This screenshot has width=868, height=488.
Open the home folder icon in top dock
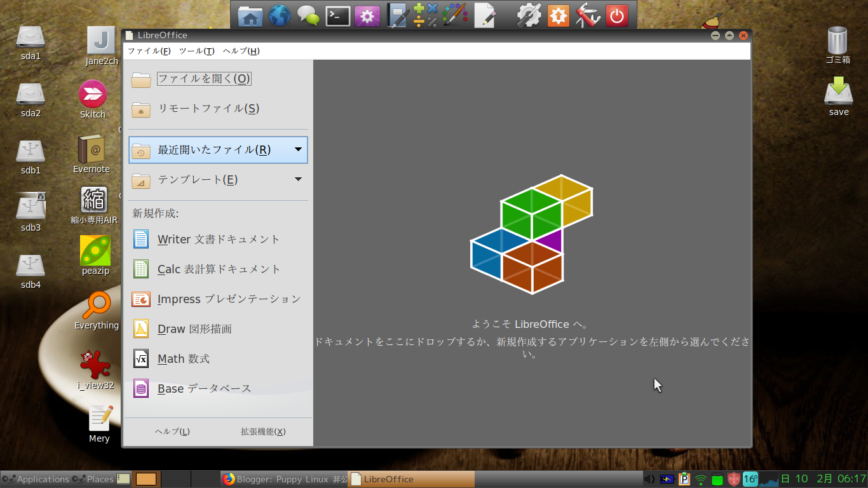point(250,15)
